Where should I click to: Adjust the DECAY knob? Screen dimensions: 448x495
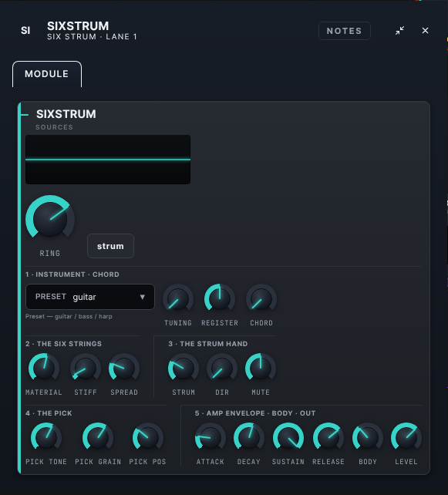tap(249, 438)
